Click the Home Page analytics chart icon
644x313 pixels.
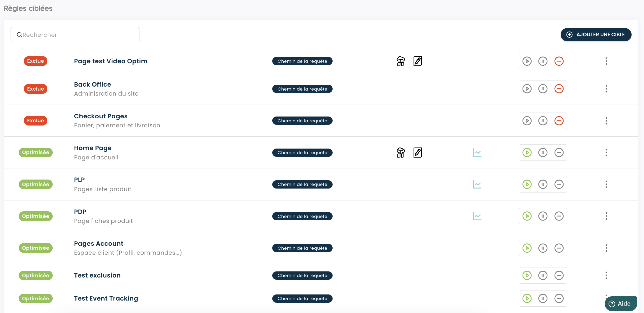[x=477, y=153]
